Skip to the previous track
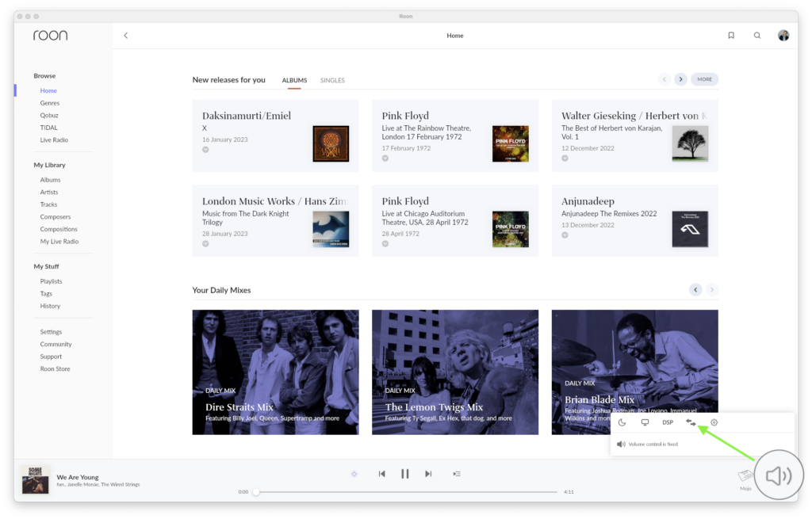Image resolution: width=812 pixels, height=519 pixels. [x=381, y=474]
